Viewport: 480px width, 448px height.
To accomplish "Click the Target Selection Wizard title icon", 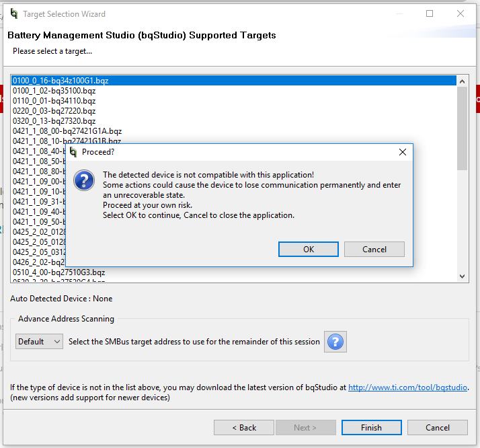I will [x=14, y=13].
